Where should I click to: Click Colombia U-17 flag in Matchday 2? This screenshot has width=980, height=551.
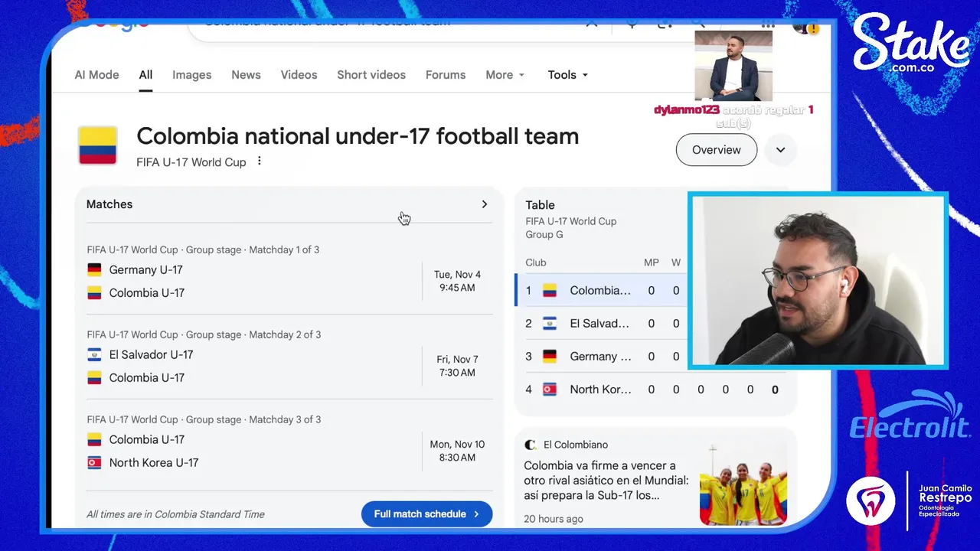(x=94, y=378)
